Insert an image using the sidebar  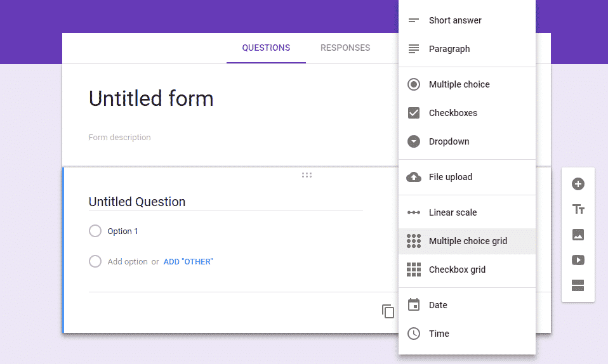coord(578,235)
